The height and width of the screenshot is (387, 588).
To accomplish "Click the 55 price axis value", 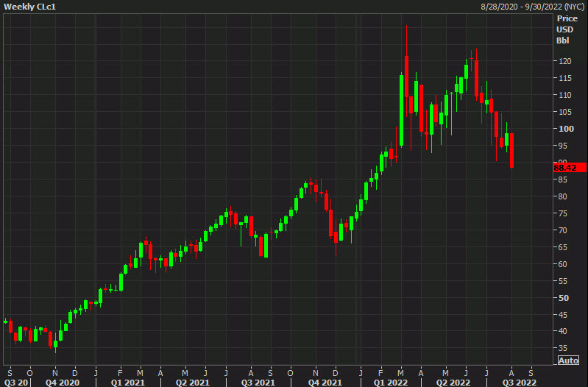I will [x=563, y=281].
